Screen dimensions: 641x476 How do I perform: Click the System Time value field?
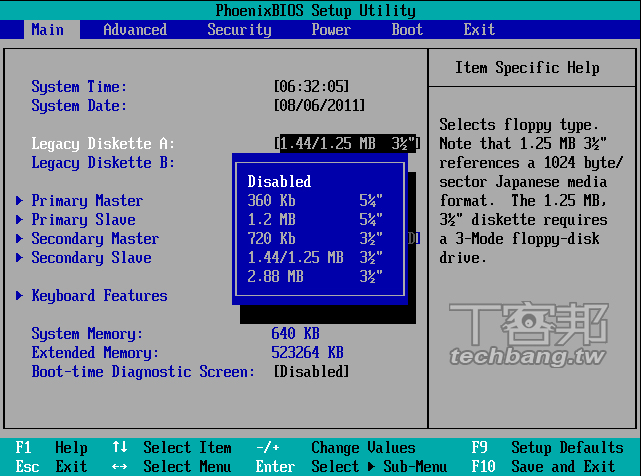point(311,87)
